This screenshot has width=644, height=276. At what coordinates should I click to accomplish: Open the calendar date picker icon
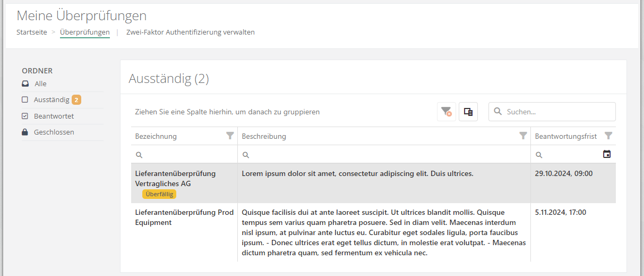tap(607, 154)
